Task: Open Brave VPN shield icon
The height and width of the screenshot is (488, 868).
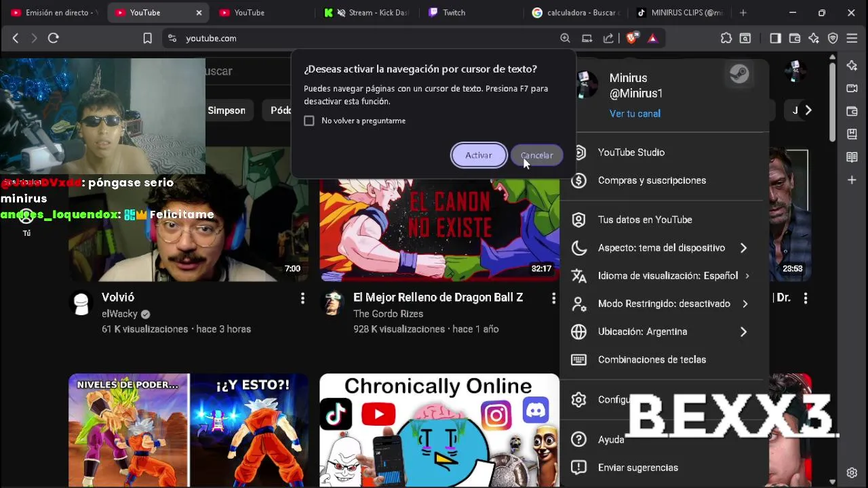Action: pos(833,39)
